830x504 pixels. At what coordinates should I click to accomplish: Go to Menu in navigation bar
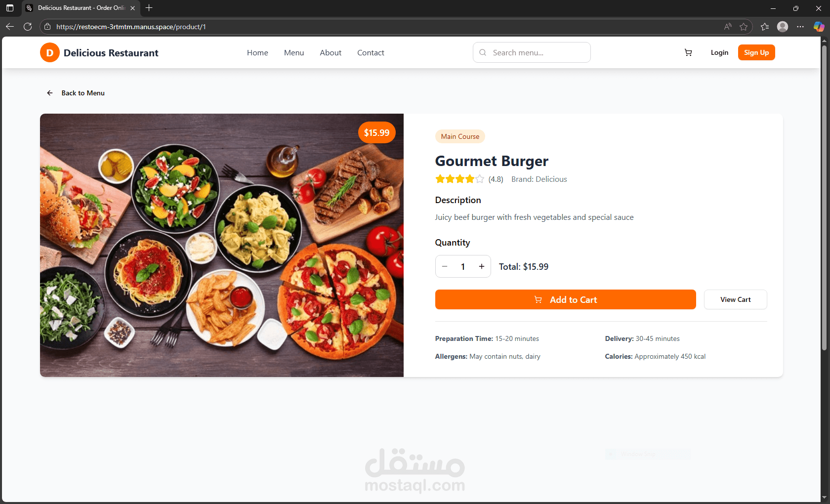point(294,53)
